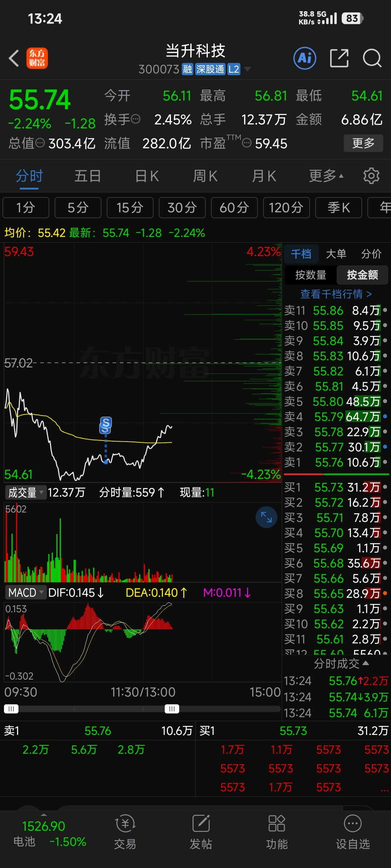Screen dimensions: 391x868
Task: Tap the trade tick 55.76 ↑2.2万
Action: pos(336,681)
